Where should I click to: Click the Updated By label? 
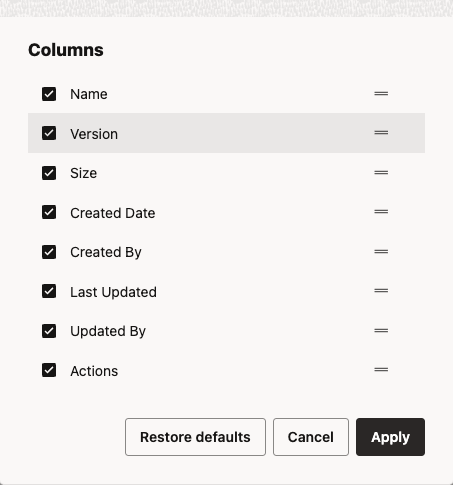pyautogui.click(x=108, y=332)
